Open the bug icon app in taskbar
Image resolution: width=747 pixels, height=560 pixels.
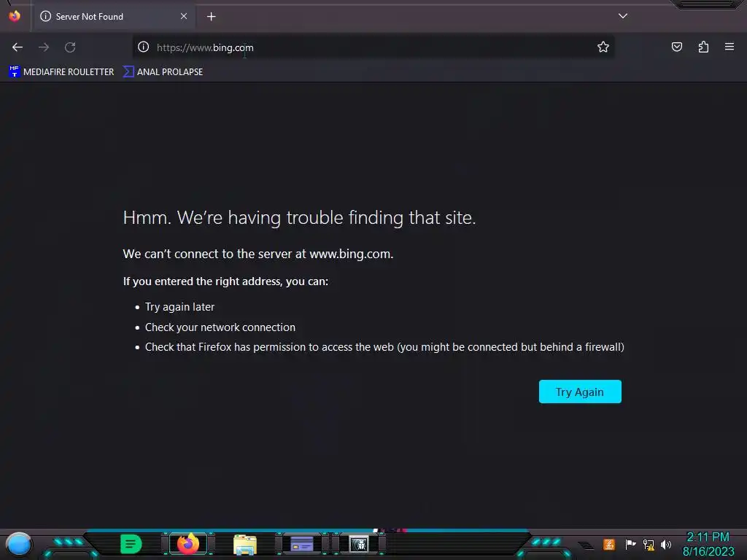pyautogui.click(x=358, y=544)
